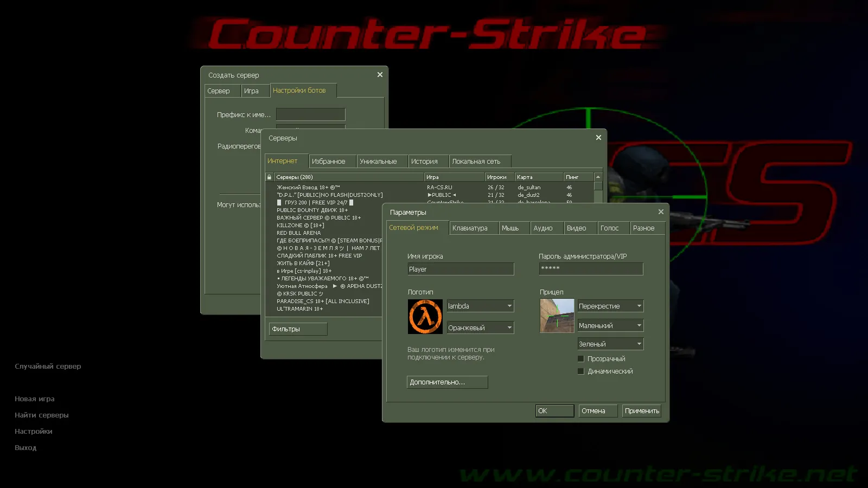The image size is (868, 488).
Task: Sort by the Пинг column header
Action: point(579,177)
